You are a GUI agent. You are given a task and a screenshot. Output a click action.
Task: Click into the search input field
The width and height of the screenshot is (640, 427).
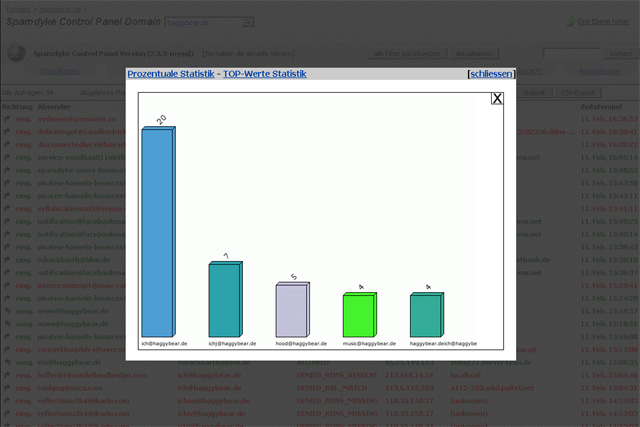[572, 53]
